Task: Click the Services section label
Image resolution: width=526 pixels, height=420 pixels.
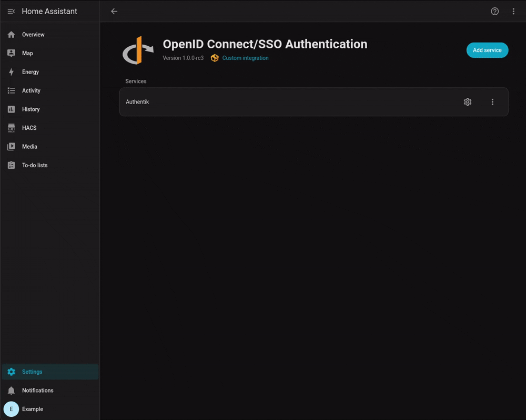Action: (136, 81)
